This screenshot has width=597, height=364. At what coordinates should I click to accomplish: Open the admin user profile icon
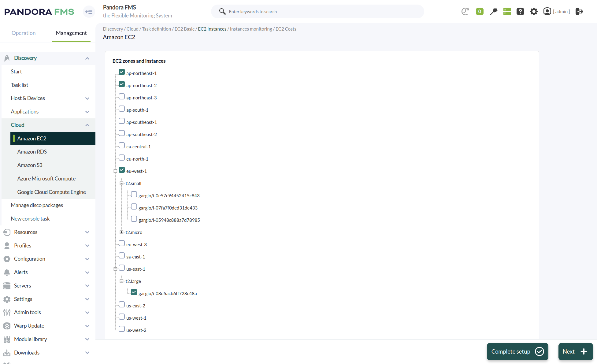pyautogui.click(x=547, y=11)
